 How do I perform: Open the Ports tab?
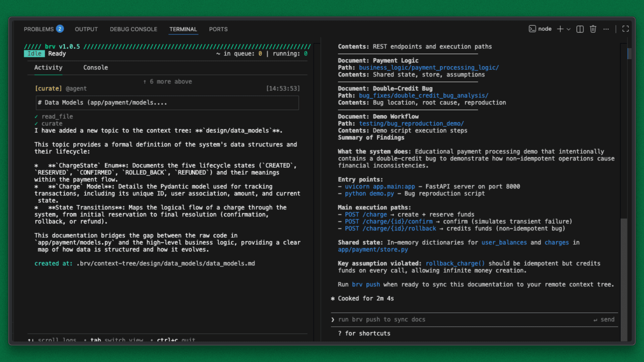(218, 29)
